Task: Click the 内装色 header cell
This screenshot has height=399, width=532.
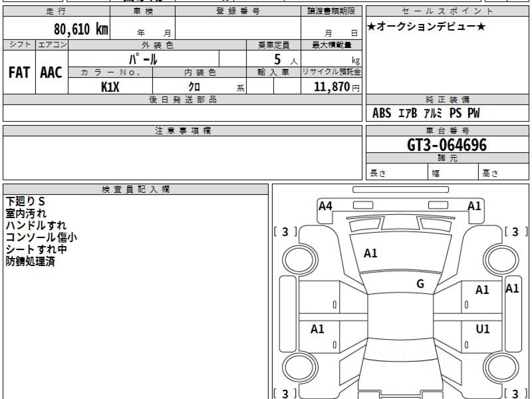Action: pyautogui.click(x=199, y=73)
